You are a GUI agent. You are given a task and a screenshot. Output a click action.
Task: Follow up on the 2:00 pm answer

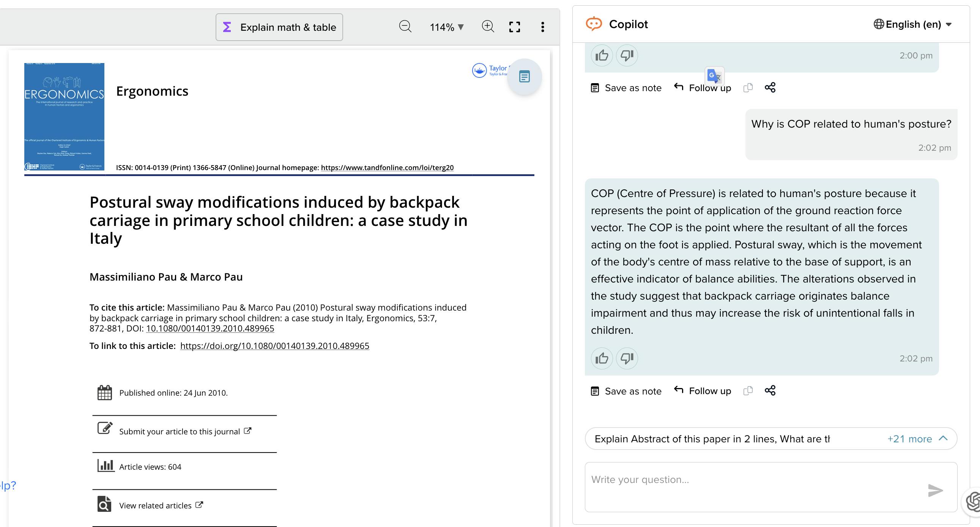702,87
